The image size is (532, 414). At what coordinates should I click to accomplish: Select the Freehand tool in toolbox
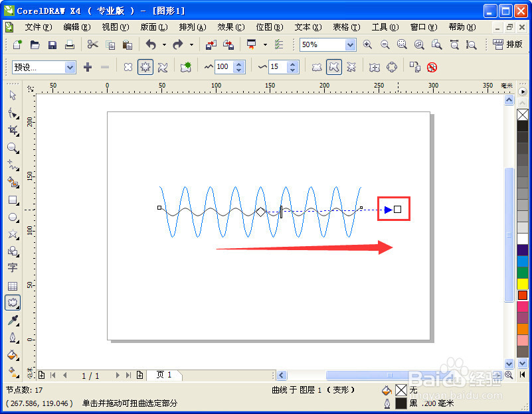(x=13, y=165)
